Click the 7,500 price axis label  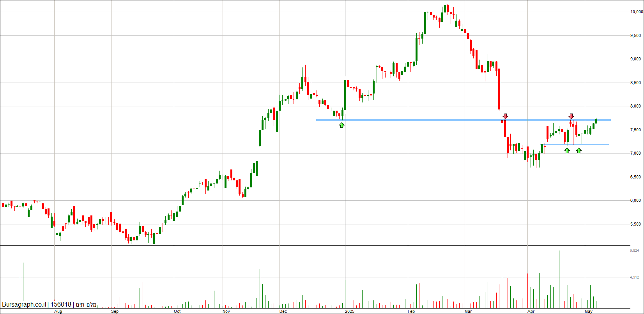pos(635,130)
